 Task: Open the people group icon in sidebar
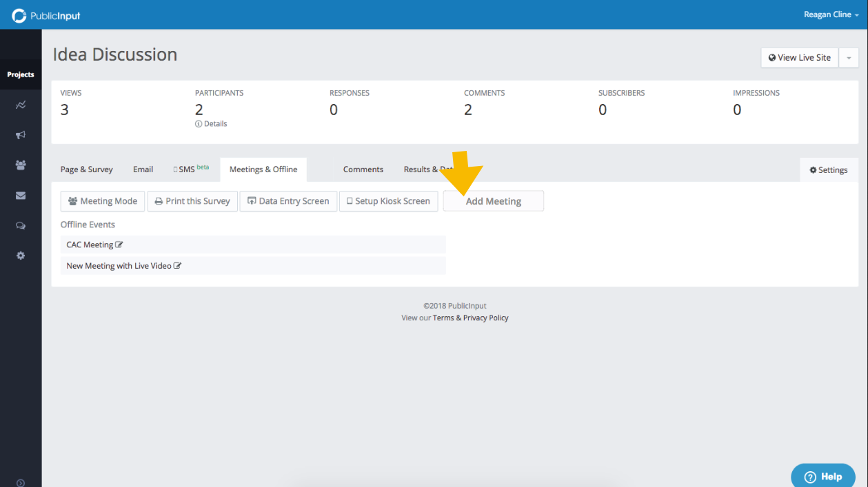(21, 165)
